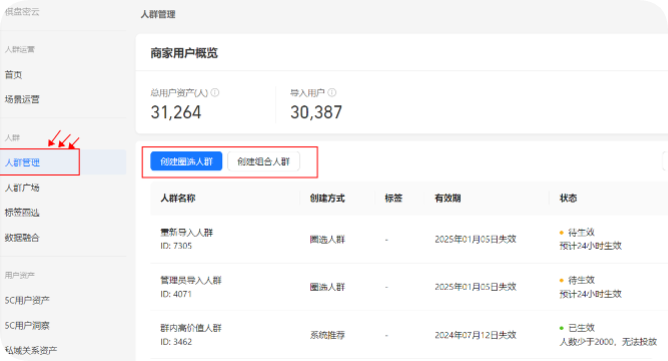Select the 重新导入人群 row name
The image size is (668, 361).
pyautogui.click(x=187, y=232)
